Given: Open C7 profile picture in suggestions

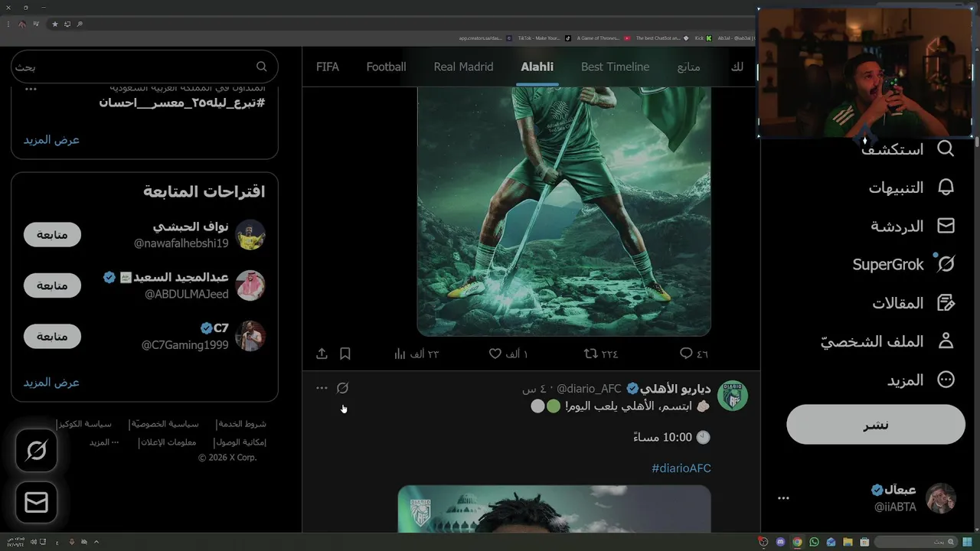Looking at the screenshot, I should 250,336.
